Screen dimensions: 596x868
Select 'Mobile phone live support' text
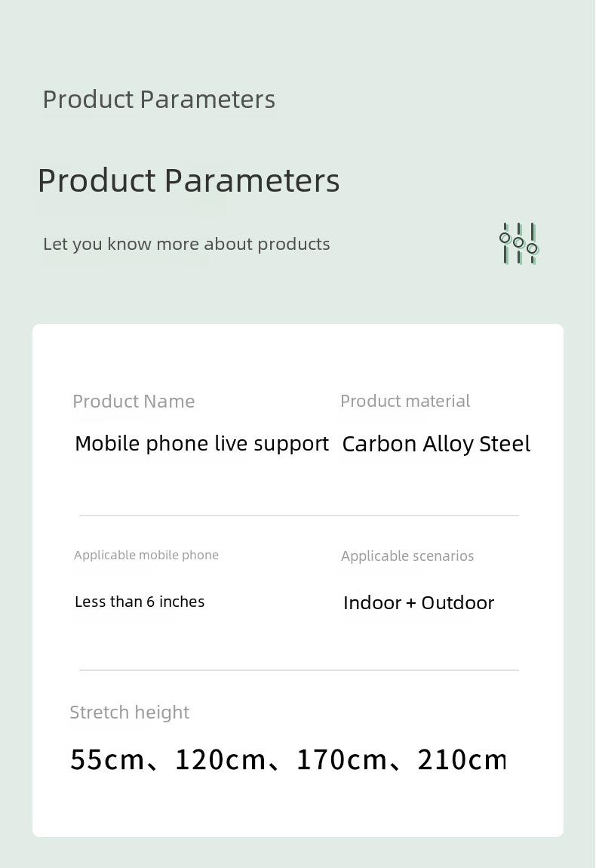202,444
